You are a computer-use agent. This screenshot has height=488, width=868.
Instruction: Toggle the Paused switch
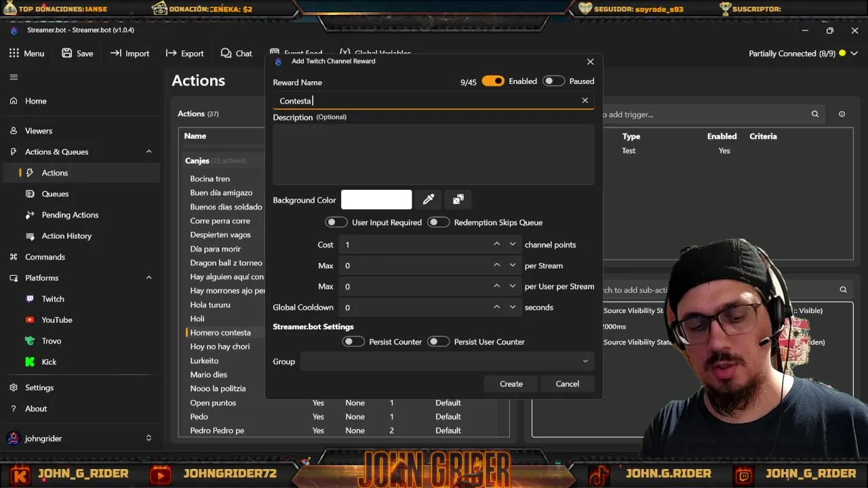(553, 81)
